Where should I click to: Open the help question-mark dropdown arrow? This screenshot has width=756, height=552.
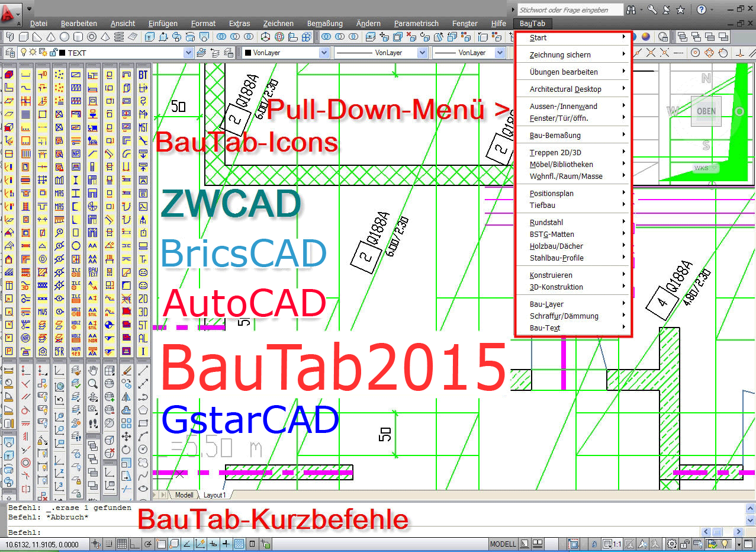712,9
